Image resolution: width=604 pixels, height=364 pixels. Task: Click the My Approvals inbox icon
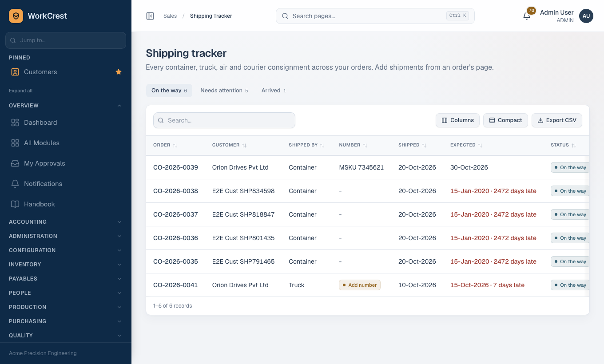(x=15, y=163)
